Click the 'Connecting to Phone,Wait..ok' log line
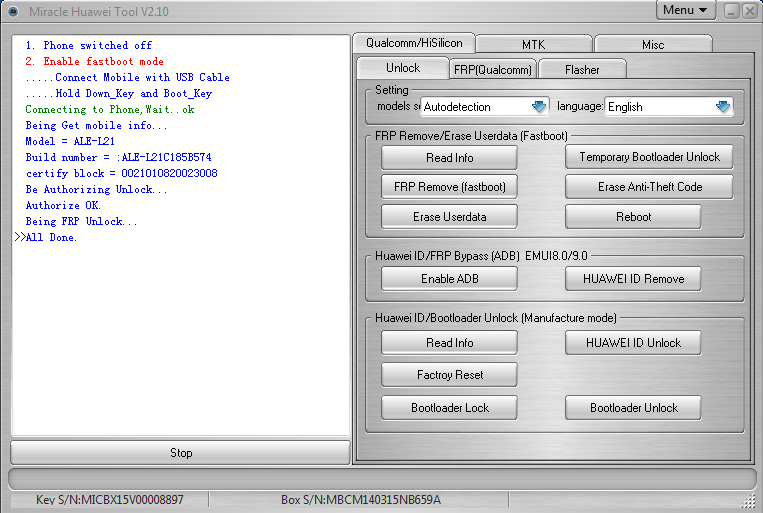 [110, 110]
